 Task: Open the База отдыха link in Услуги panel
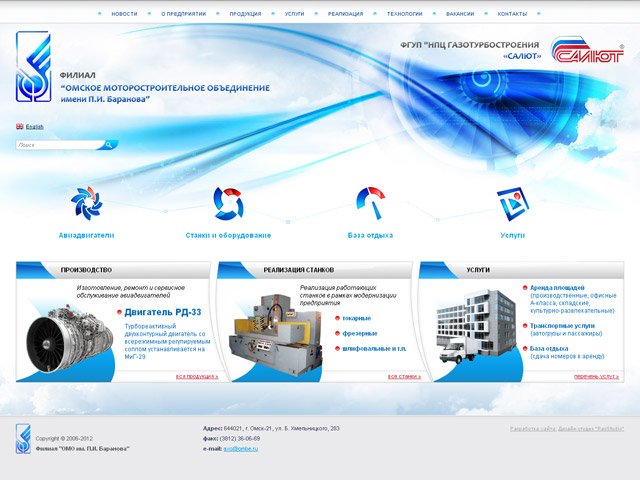[x=549, y=349]
